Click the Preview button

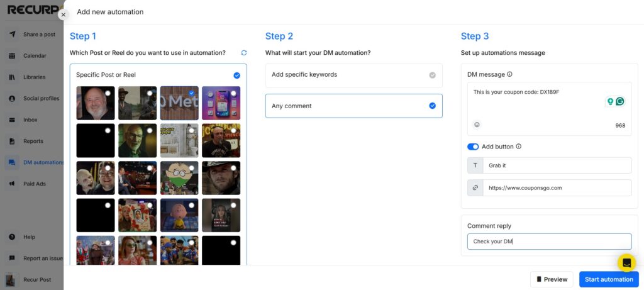551,279
